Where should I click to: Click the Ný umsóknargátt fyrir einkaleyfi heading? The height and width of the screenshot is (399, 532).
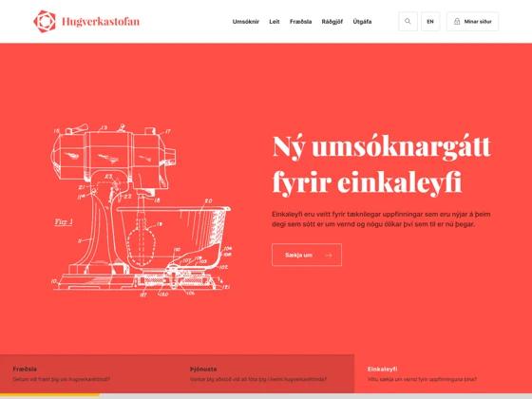pyautogui.click(x=382, y=165)
